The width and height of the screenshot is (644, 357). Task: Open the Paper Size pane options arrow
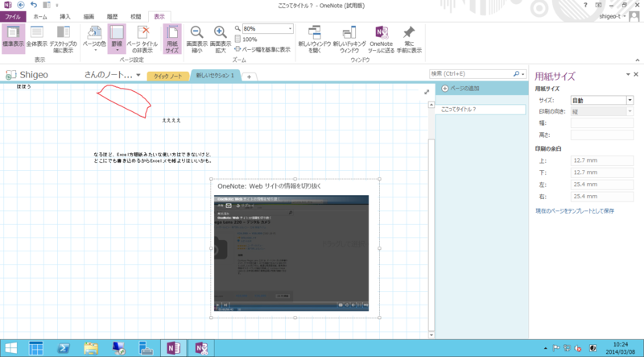coord(628,74)
